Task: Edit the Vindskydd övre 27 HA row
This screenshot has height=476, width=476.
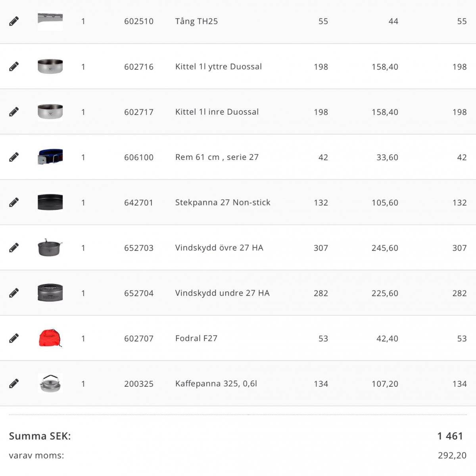Action: click(x=14, y=248)
